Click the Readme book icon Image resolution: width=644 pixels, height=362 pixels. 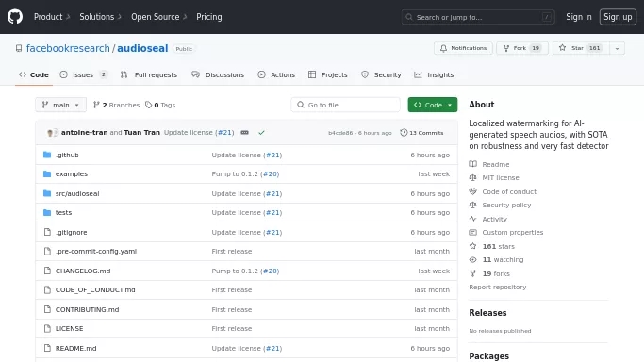coord(473,164)
